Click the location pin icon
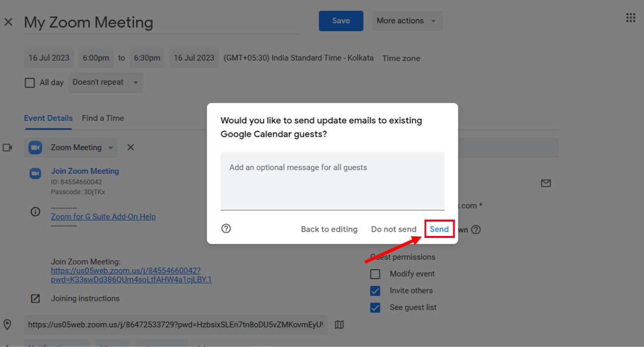The height and width of the screenshot is (347, 644). (x=7, y=325)
